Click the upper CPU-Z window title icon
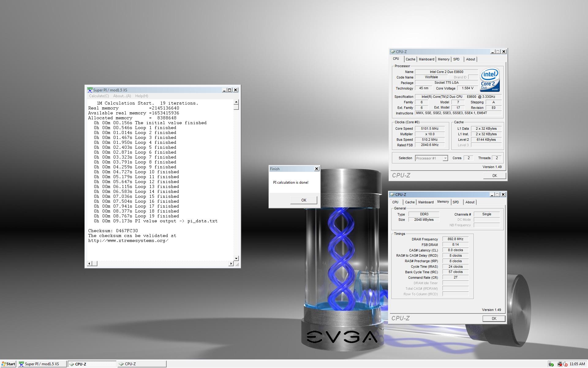The height and width of the screenshot is (368, 588). tap(393, 52)
